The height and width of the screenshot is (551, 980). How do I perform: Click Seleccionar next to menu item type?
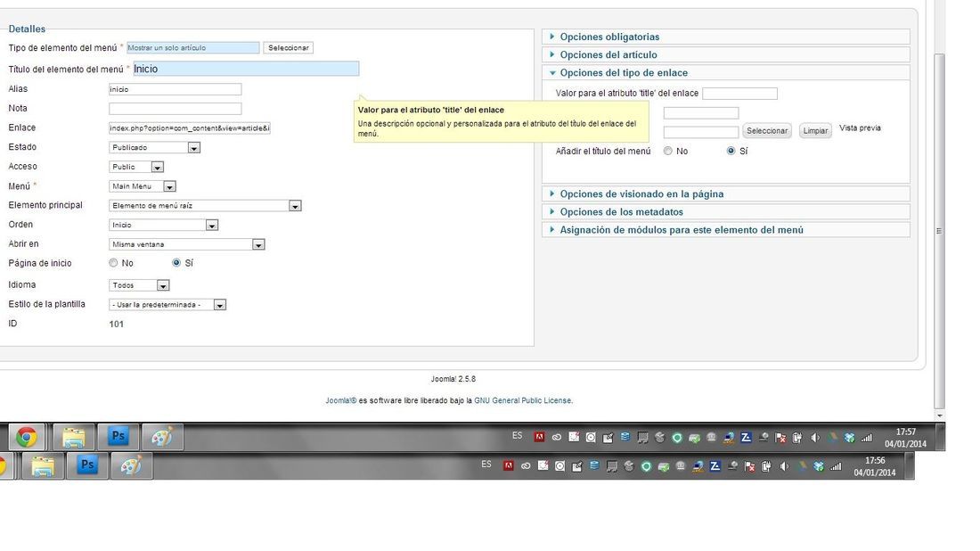pyautogui.click(x=288, y=47)
